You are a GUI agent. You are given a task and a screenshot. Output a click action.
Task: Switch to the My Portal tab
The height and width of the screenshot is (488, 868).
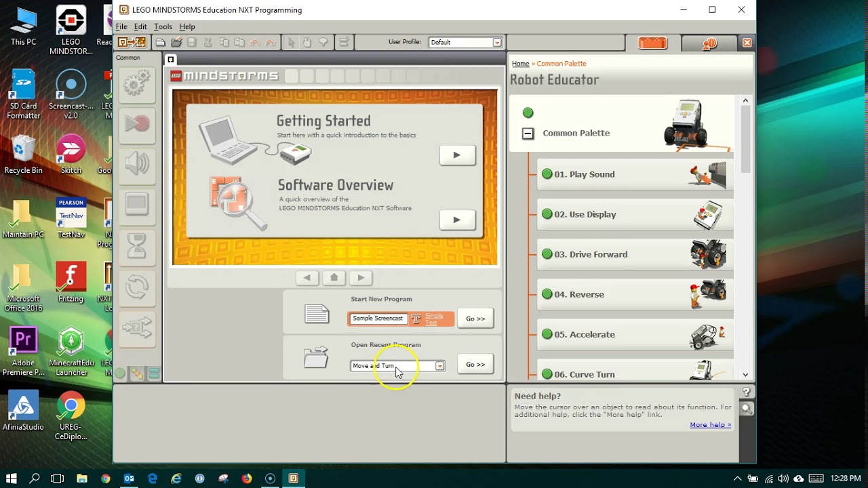(x=709, y=43)
